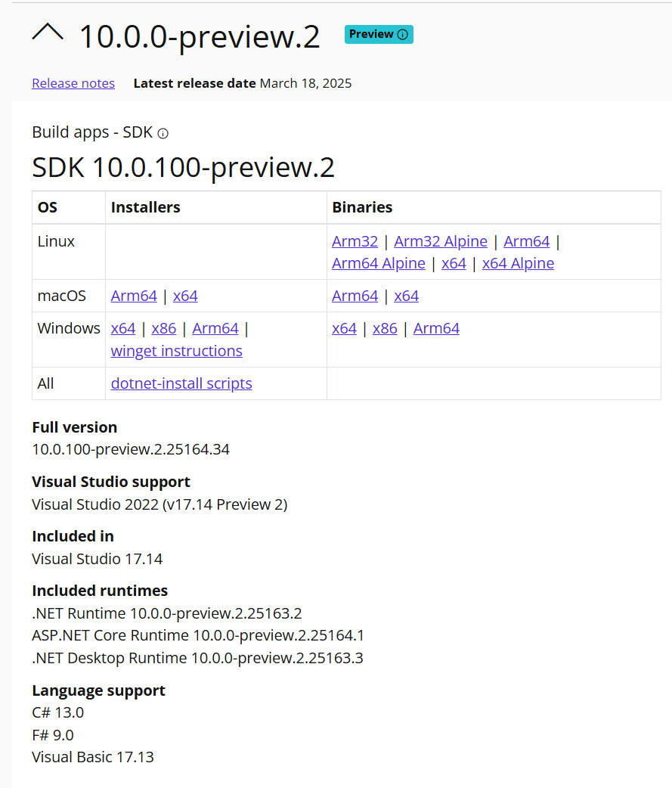672x788 pixels.
Task: Click the Linux row label
Action: (x=56, y=241)
